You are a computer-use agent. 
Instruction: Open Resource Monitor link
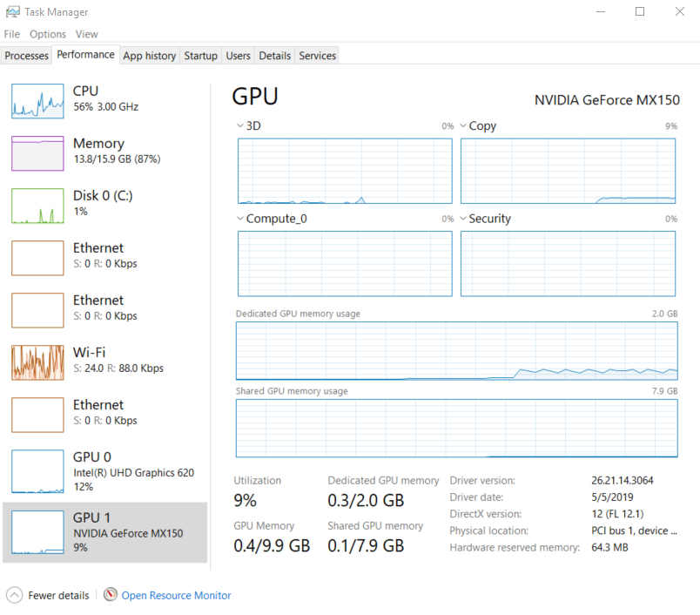point(176,595)
